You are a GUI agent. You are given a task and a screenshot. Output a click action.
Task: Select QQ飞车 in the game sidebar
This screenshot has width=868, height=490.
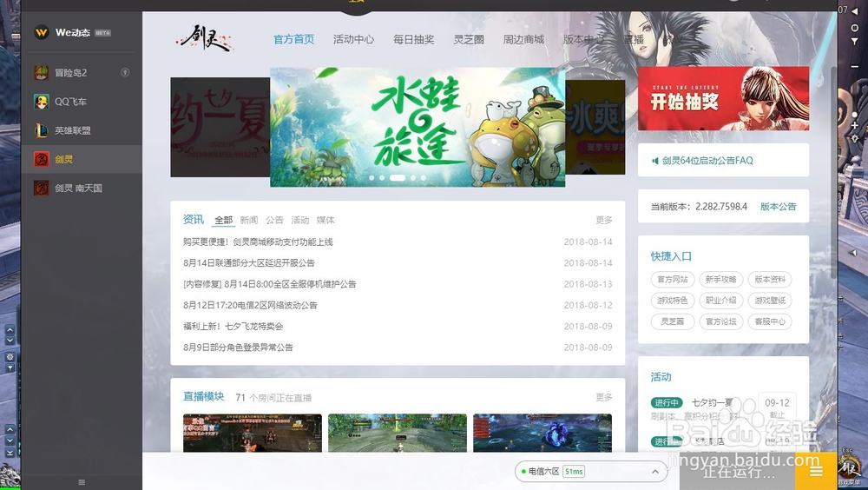point(82,102)
